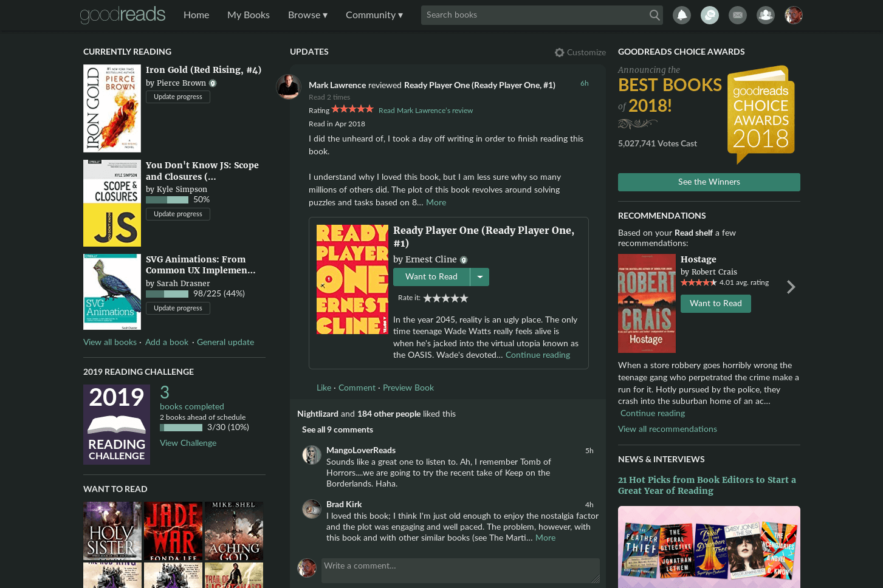Open Mark Lawrence's profile avatar
The height and width of the screenshot is (588, 883).
tap(289, 87)
